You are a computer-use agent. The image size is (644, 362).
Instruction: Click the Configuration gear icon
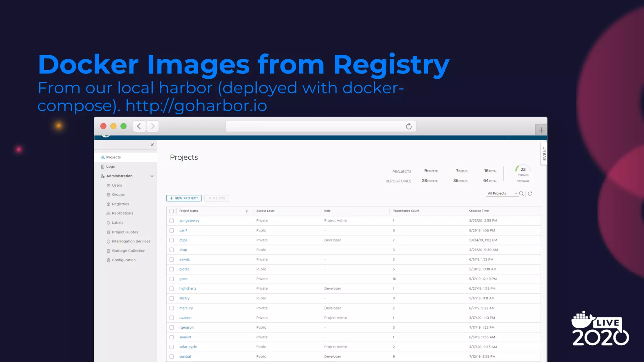pos(108,260)
